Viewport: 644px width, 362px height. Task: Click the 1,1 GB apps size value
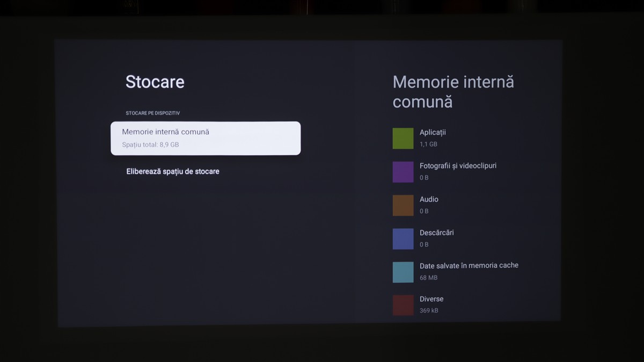[428, 144]
